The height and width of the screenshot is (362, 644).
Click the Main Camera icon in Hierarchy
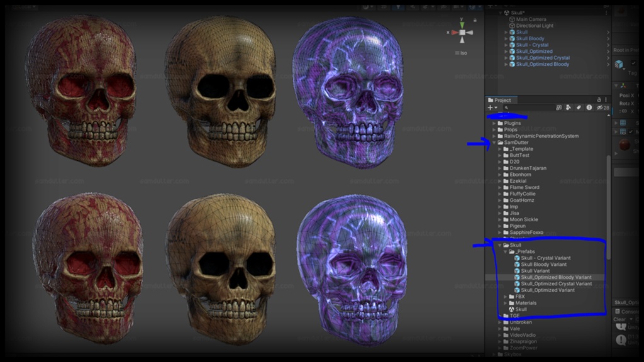pyautogui.click(x=512, y=19)
